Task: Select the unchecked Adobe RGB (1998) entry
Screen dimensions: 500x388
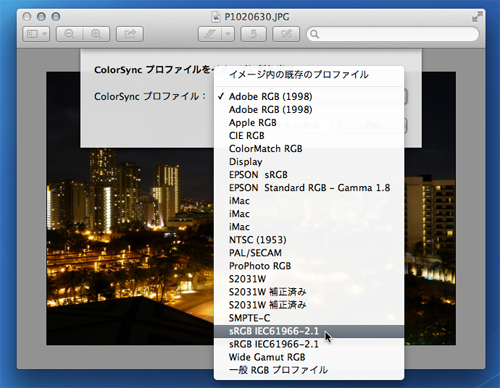Action: 309,109
